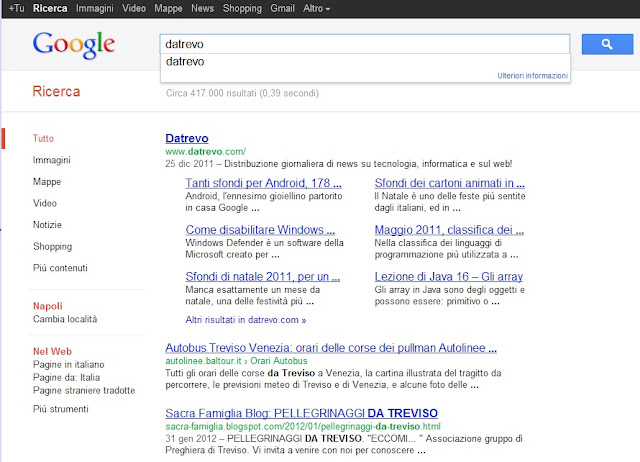The height and width of the screenshot is (462, 640).
Task: Click the Google logo
Action: pos(74,45)
